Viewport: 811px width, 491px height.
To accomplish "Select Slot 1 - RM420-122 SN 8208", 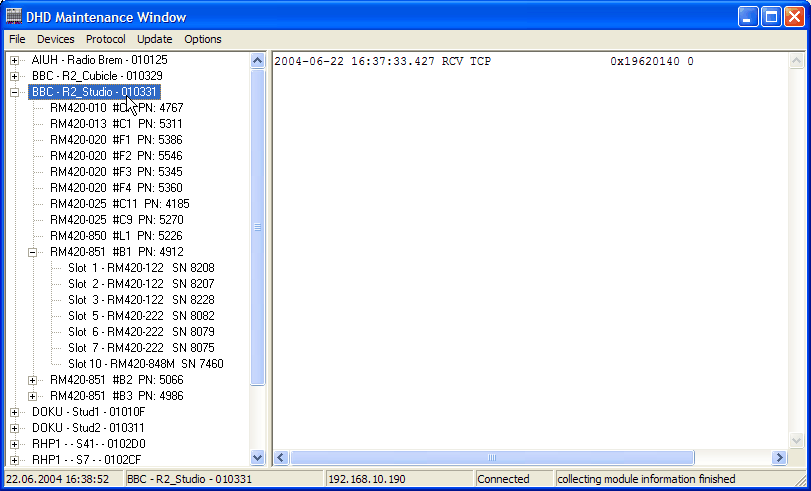I will [x=141, y=268].
